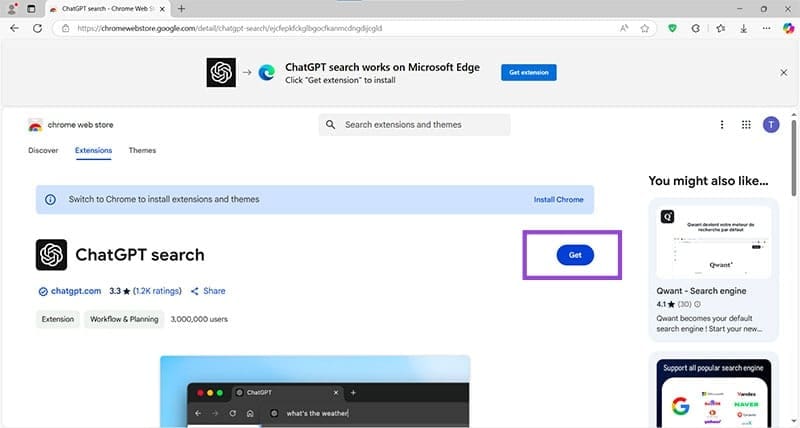The width and height of the screenshot is (800, 428).
Task: Open a new tab with the plus button
Action: (x=181, y=9)
